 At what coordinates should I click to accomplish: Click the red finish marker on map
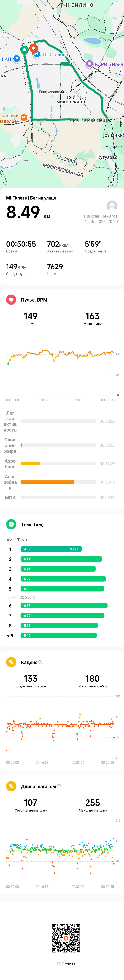34,49
